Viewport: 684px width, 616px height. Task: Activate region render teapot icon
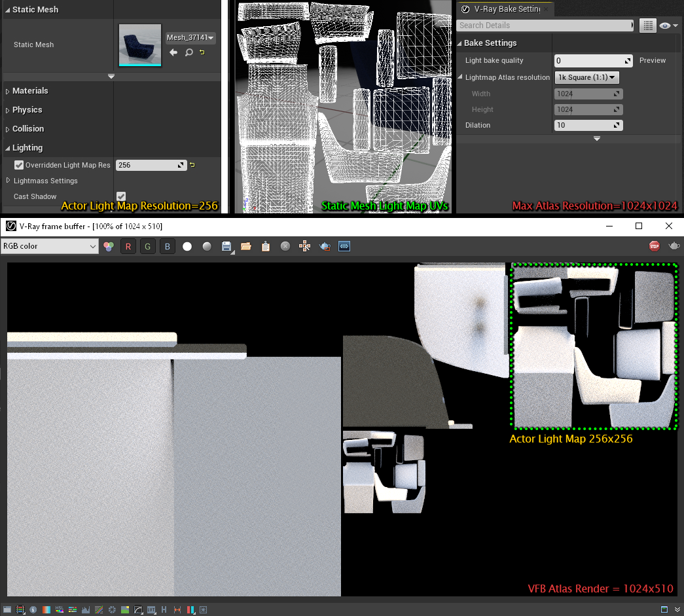325,247
